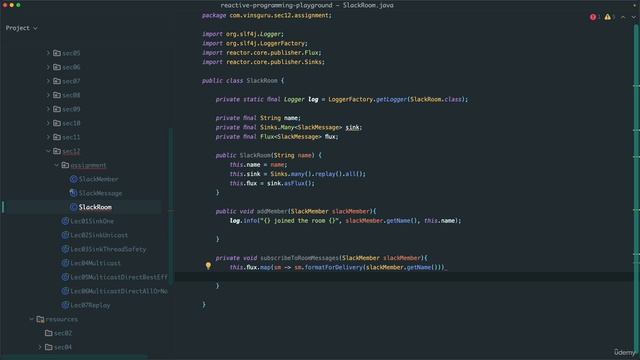Viewport: 640px width, 360px height.
Task: Expand the sec11 folder chevron
Action: (x=48, y=137)
